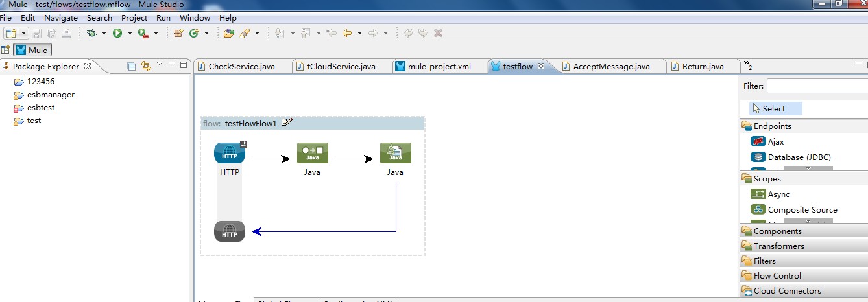Image resolution: width=868 pixels, height=302 pixels.
Task: Switch to AcceptMessage.java tab
Action: click(x=611, y=66)
